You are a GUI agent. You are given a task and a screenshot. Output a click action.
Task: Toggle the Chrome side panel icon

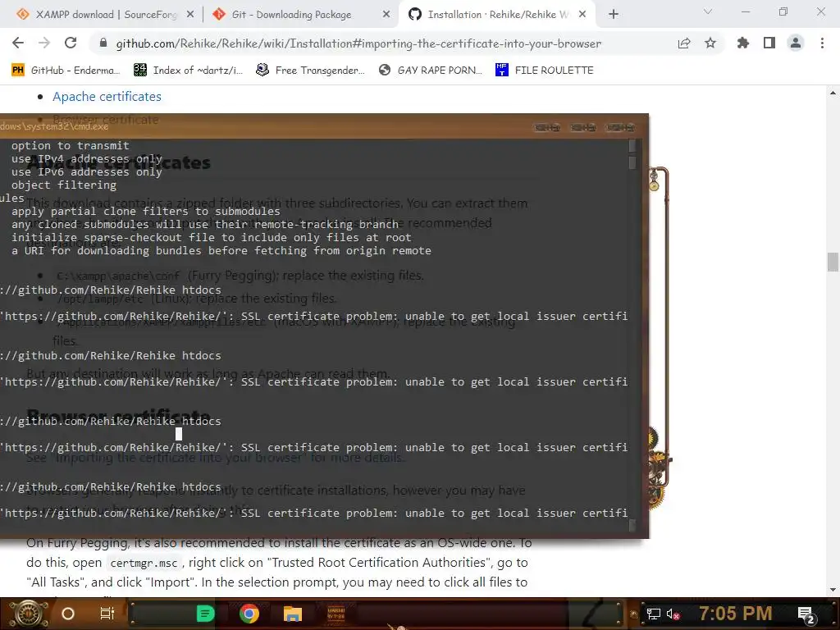769,43
